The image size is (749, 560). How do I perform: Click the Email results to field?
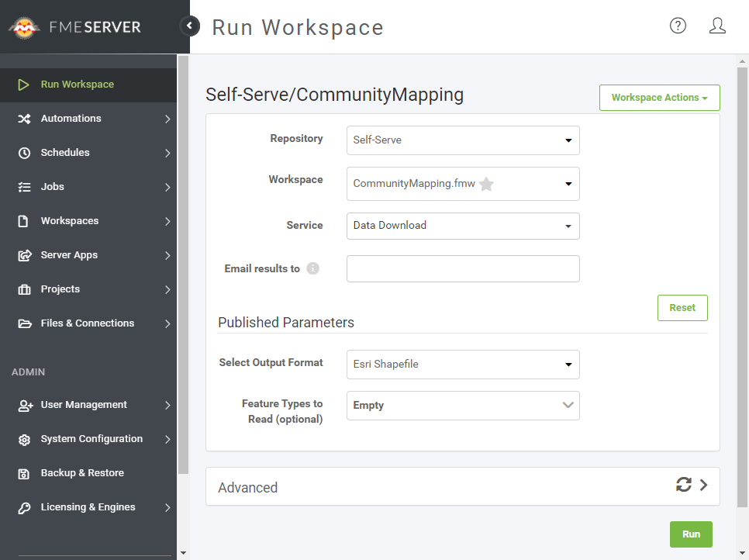coord(462,268)
